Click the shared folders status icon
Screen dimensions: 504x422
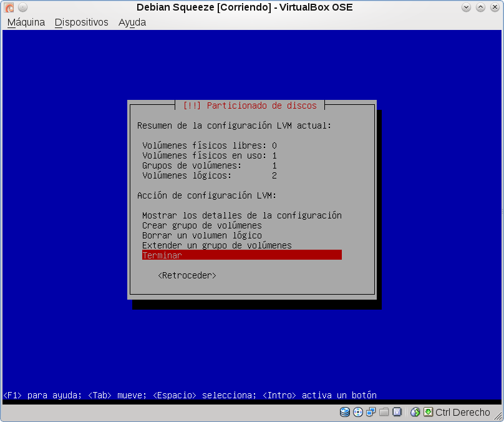384,412
